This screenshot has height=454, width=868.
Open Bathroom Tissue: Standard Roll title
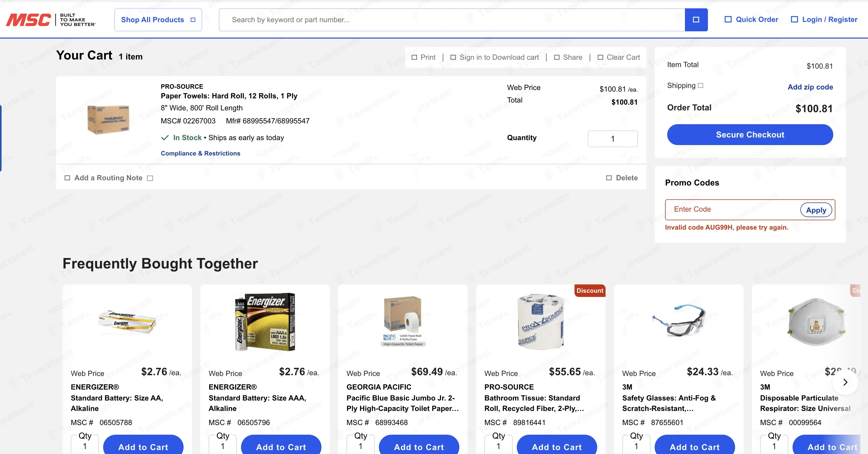(x=534, y=403)
